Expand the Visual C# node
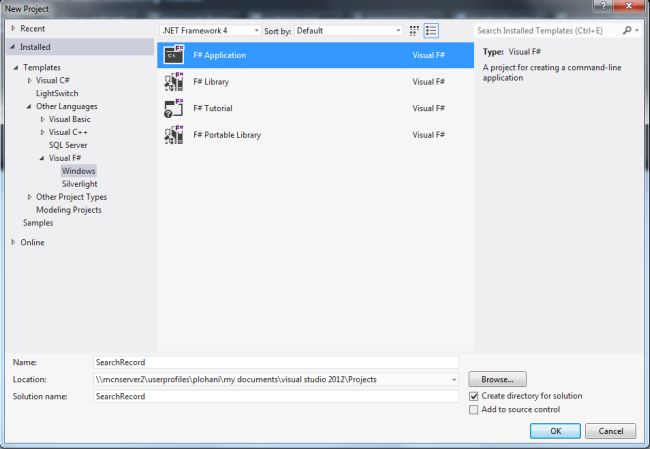Screen dimensions: 650x449 [29, 80]
